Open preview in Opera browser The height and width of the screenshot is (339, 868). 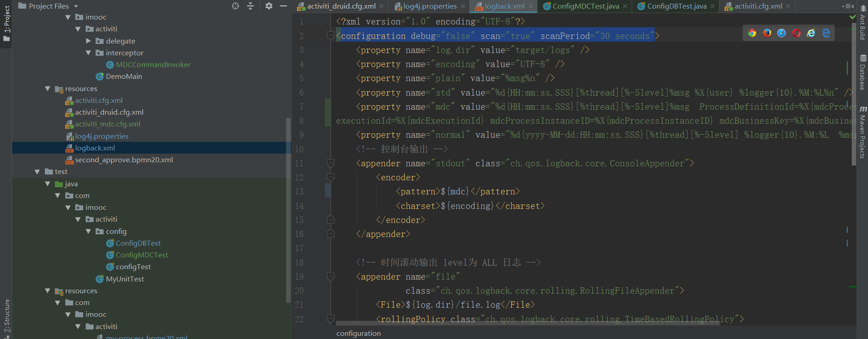(796, 33)
